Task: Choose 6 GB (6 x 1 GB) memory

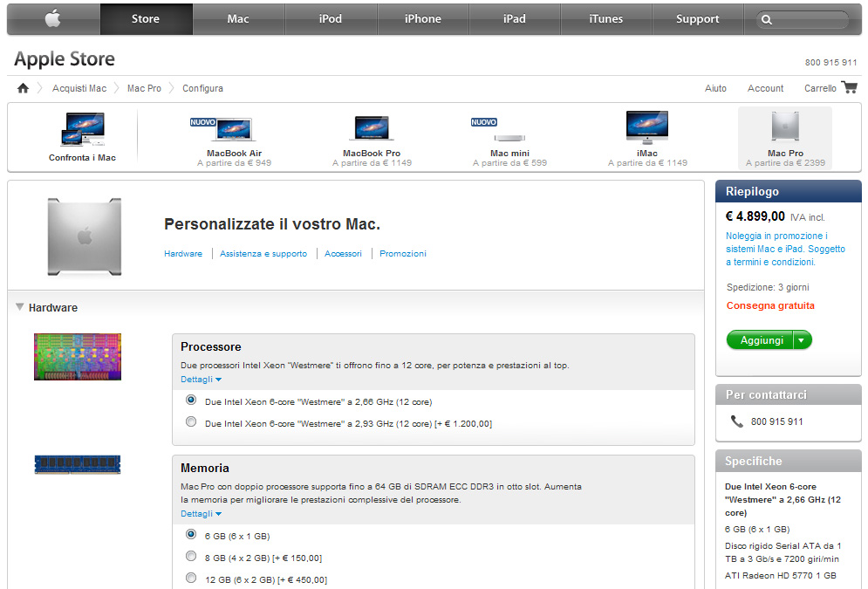Action: [191, 534]
